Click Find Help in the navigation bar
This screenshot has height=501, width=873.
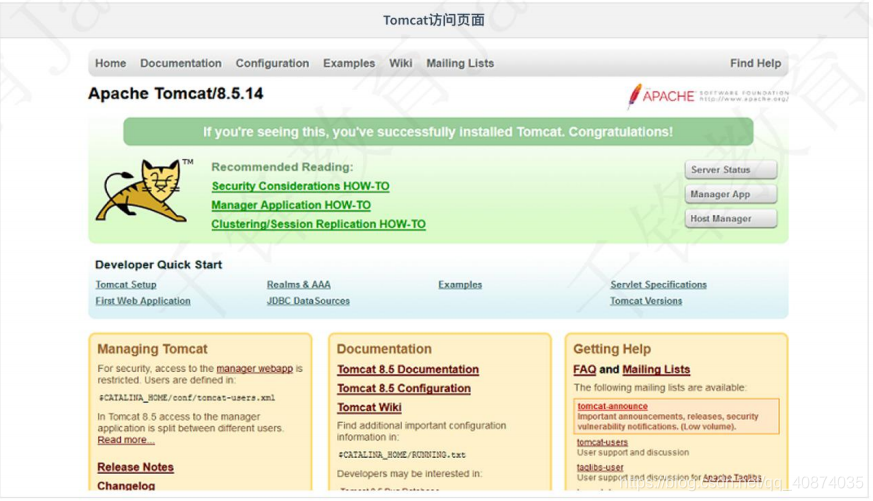[x=756, y=63]
